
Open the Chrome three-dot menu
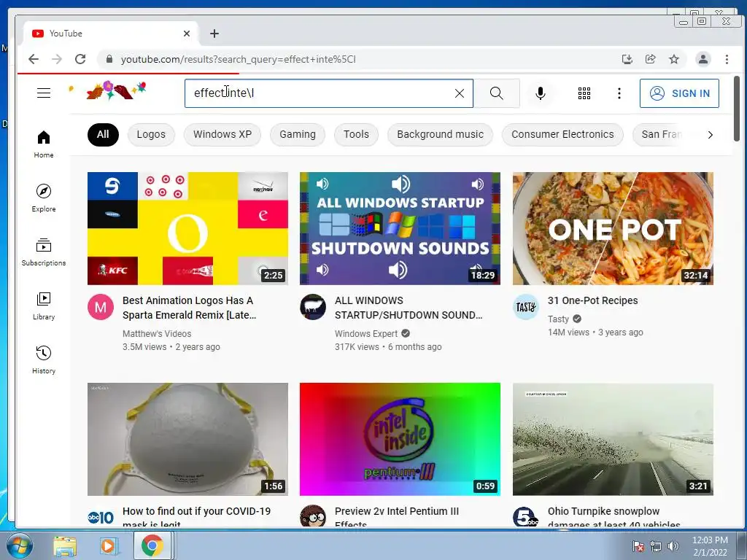pyautogui.click(x=727, y=59)
